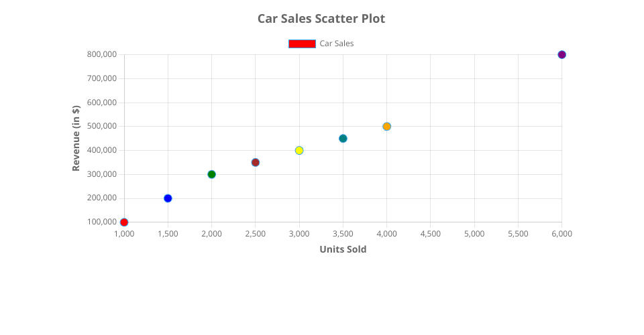Click the Revenue (in $) axis title
The width and height of the screenshot is (644, 335).
pos(76,138)
